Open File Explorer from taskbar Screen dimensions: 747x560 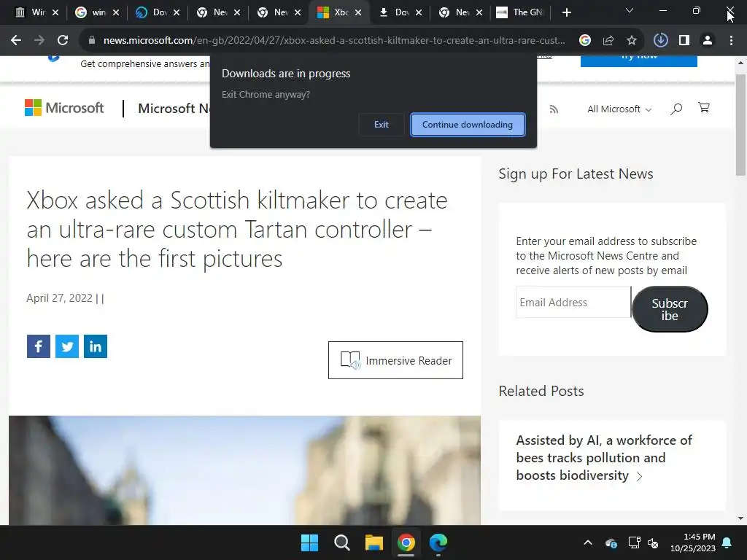point(374,542)
